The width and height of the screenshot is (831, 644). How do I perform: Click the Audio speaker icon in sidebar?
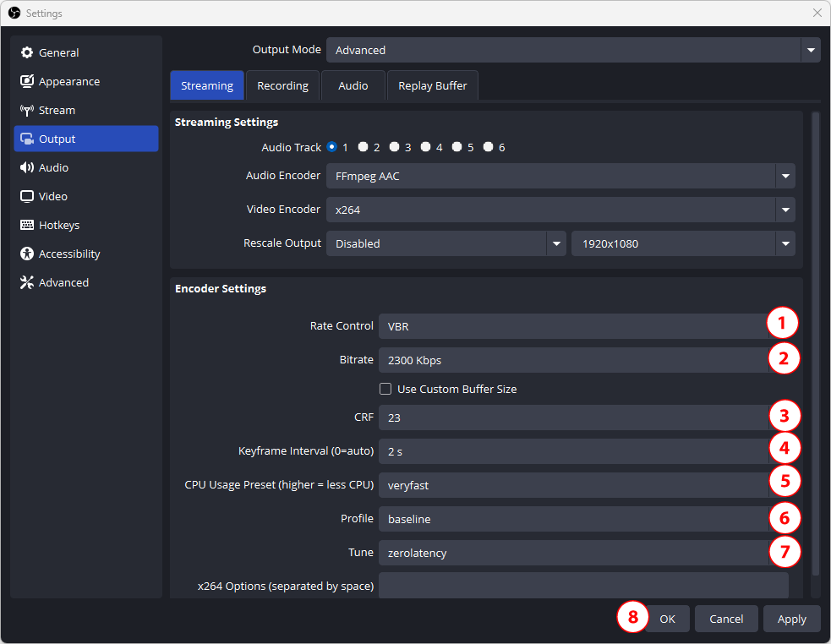click(x=26, y=167)
